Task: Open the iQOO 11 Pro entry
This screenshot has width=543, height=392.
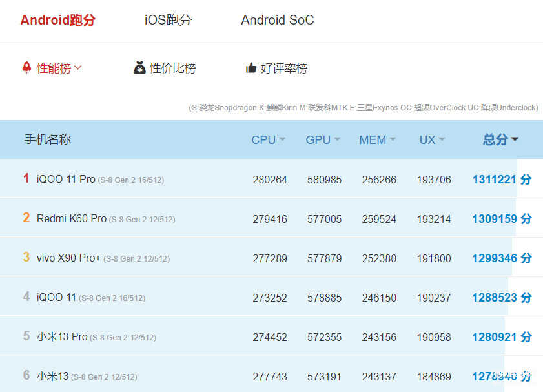Action: click(x=66, y=179)
